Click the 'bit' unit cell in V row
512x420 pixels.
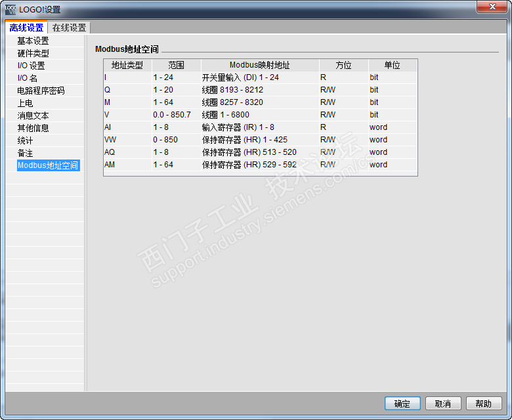tap(393, 115)
